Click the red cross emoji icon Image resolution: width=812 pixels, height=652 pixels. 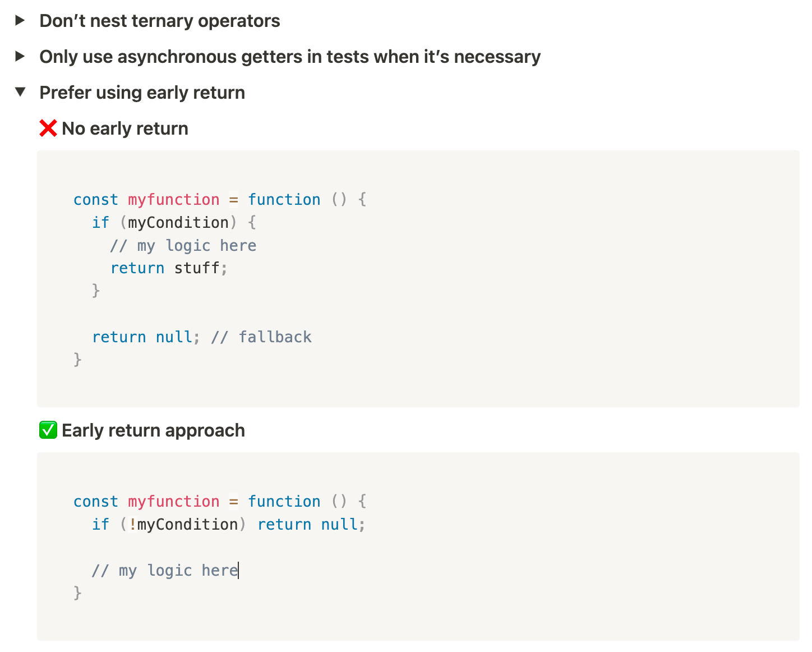(x=48, y=128)
